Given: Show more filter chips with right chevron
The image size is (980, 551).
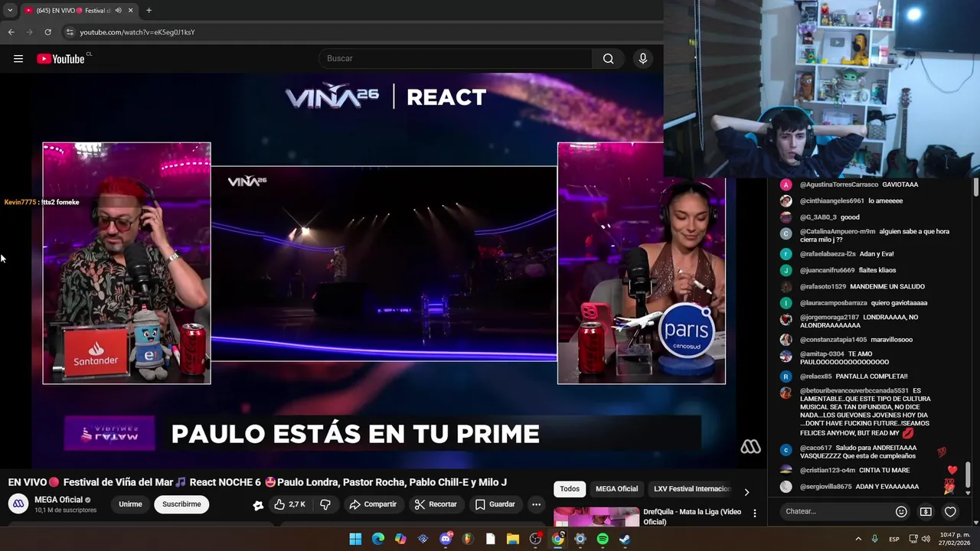Looking at the screenshot, I should (x=746, y=491).
